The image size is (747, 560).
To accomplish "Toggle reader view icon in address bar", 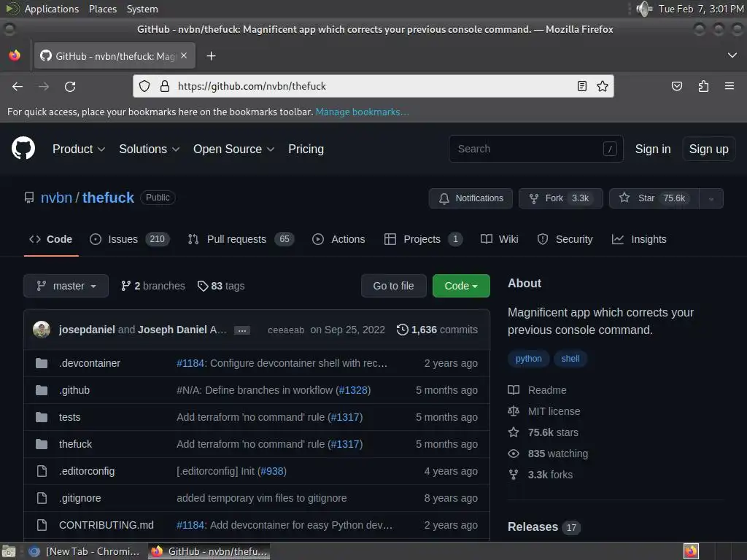I will (x=581, y=86).
